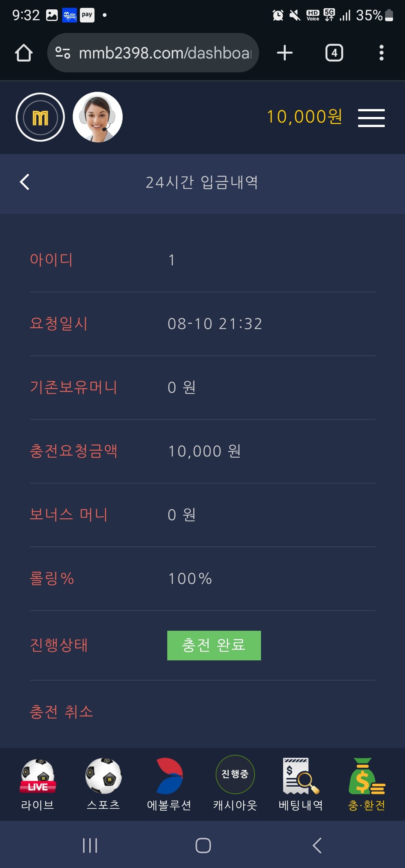Open the 베팅내역 betting history
Viewport: 405px width, 868px height.
(x=301, y=784)
